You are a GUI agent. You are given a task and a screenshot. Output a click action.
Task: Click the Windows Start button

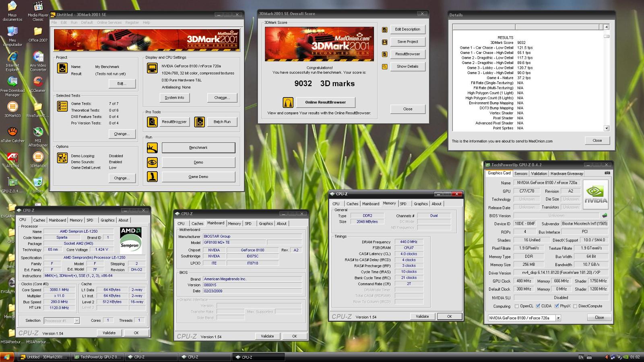tap(7, 357)
